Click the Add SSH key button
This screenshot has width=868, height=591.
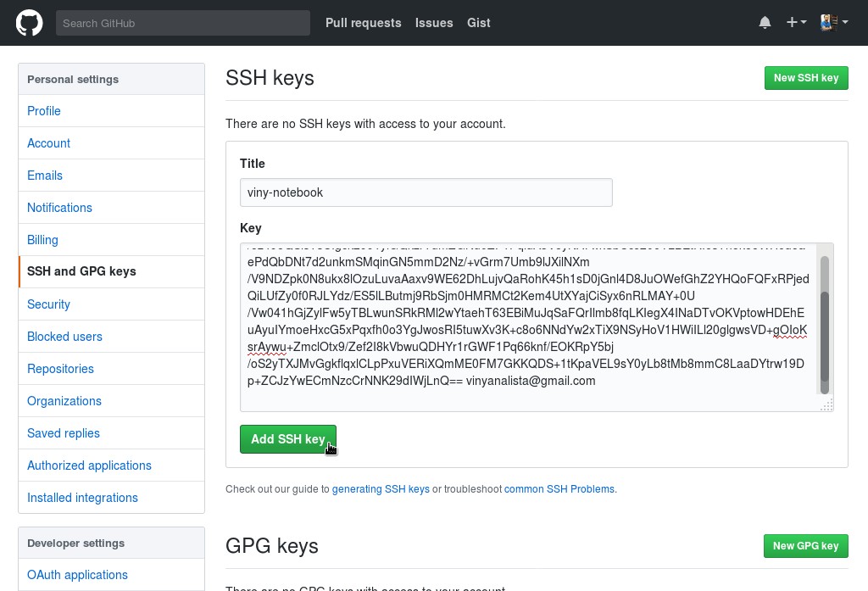click(x=288, y=439)
